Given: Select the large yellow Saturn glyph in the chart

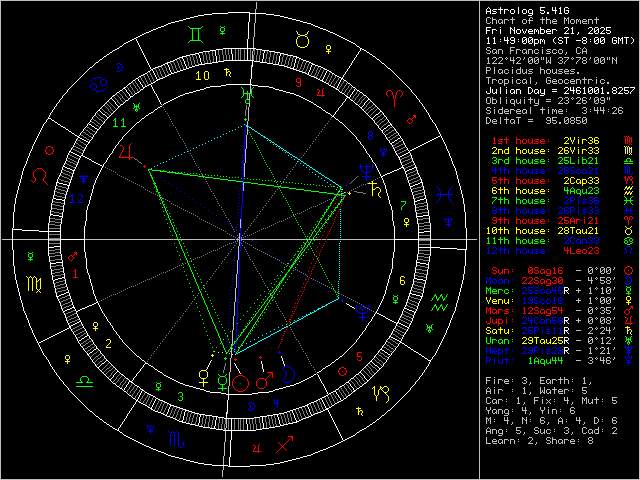Looking at the screenshot, I should (x=375, y=190).
